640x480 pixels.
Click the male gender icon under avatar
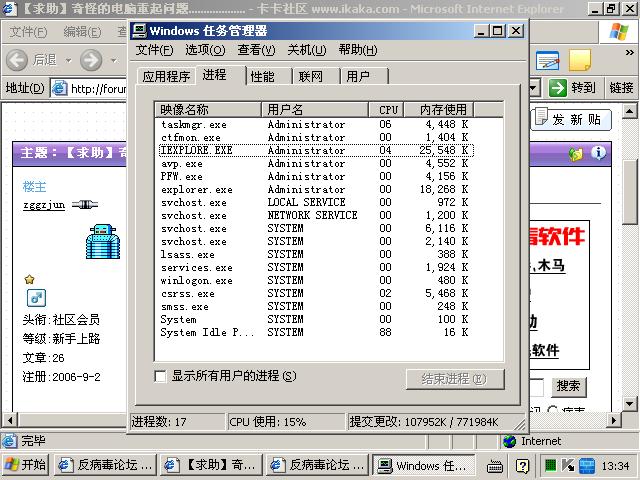coord(36,298)
